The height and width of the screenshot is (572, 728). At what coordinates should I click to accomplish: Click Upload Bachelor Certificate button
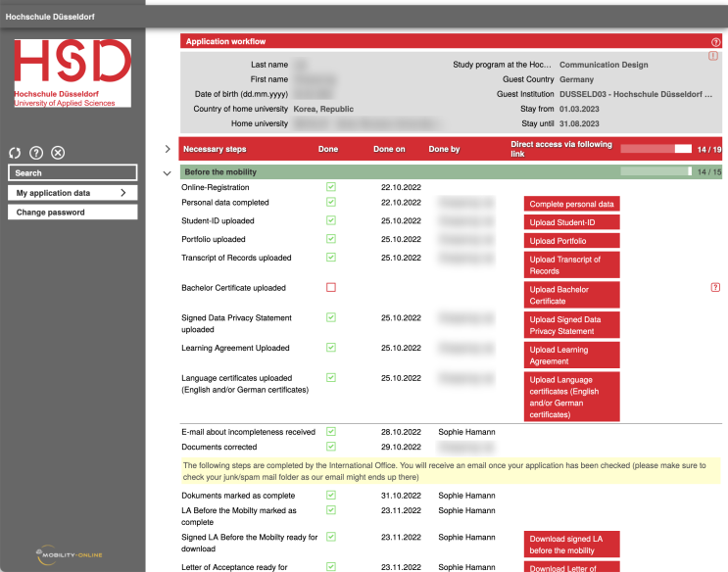point(571,295)
